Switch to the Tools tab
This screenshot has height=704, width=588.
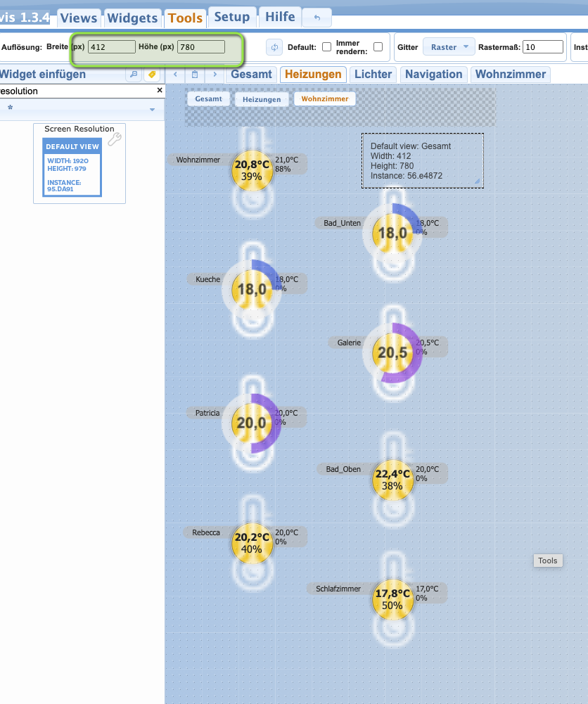pos(185,18)
